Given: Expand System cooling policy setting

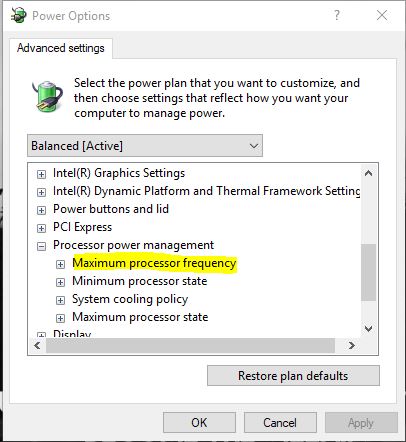Looking at the screenshot, I should (60, 300).
